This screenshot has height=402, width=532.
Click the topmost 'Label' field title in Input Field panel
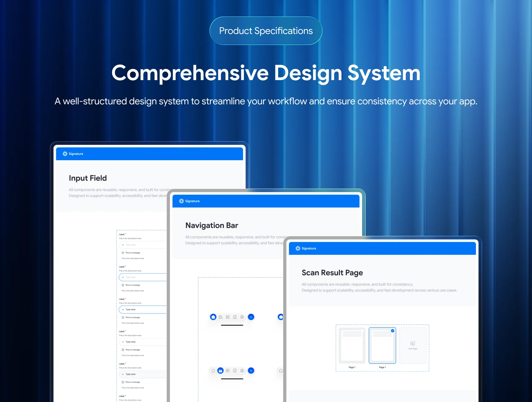[122, 234]
